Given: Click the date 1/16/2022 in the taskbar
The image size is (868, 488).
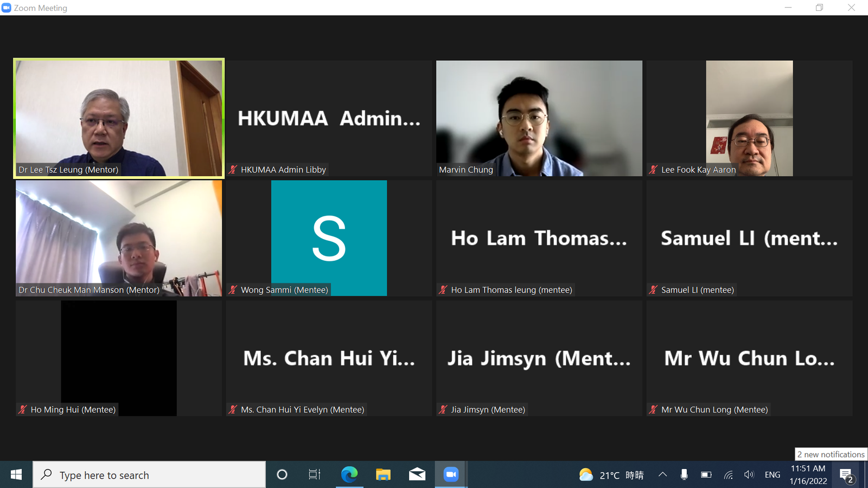Looking at the screenshot, I should tap(808, 481).
